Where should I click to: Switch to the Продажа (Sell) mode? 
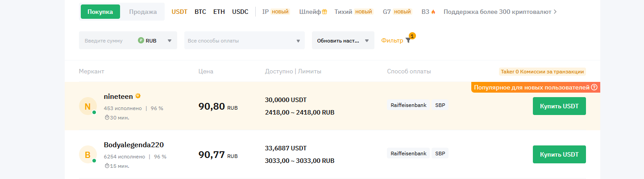click(x=143, y=12)
